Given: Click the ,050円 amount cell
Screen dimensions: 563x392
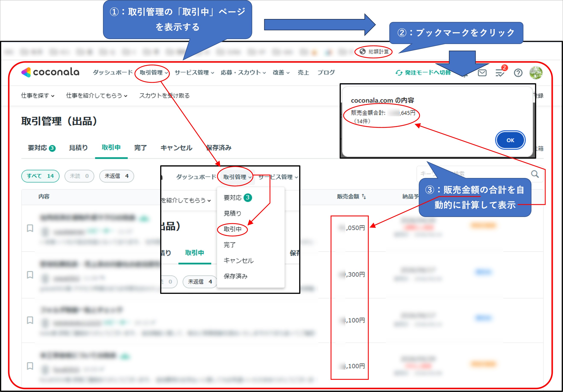Looking at the screenshot, I should click(x=352, y=228).
